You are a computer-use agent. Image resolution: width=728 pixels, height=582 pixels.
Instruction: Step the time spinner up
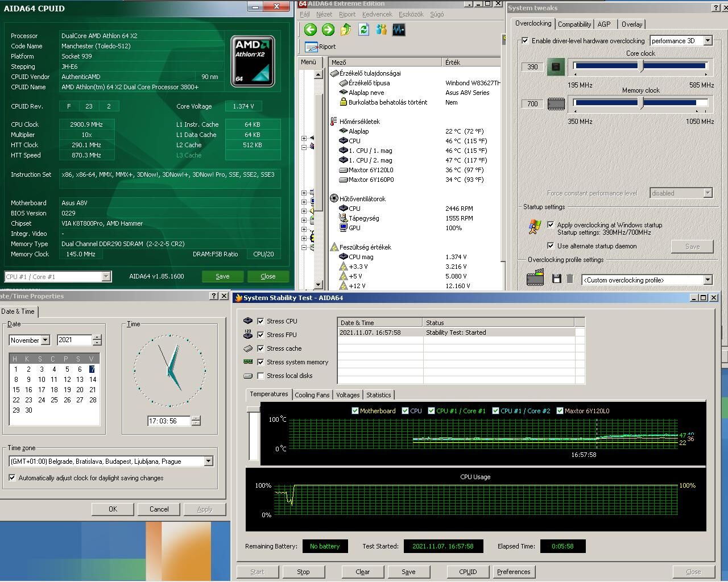click(x=196, y=418)
